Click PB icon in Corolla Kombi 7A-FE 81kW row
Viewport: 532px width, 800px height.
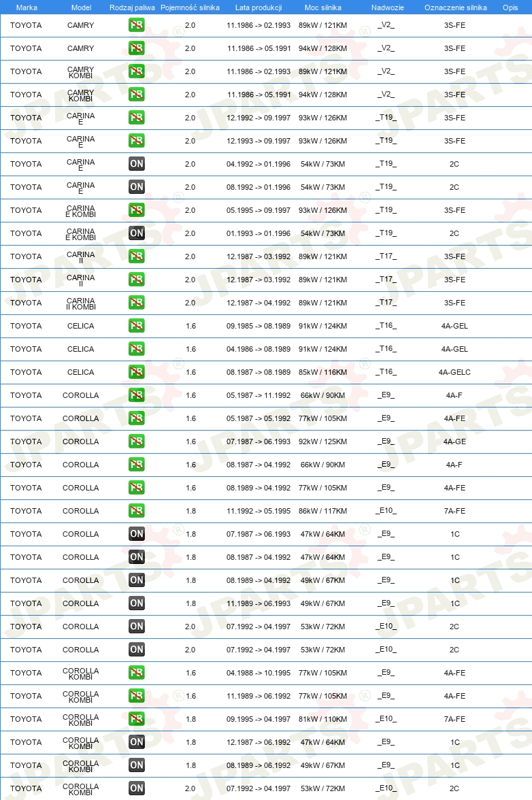pyautogui.click(x=136, y=719)
